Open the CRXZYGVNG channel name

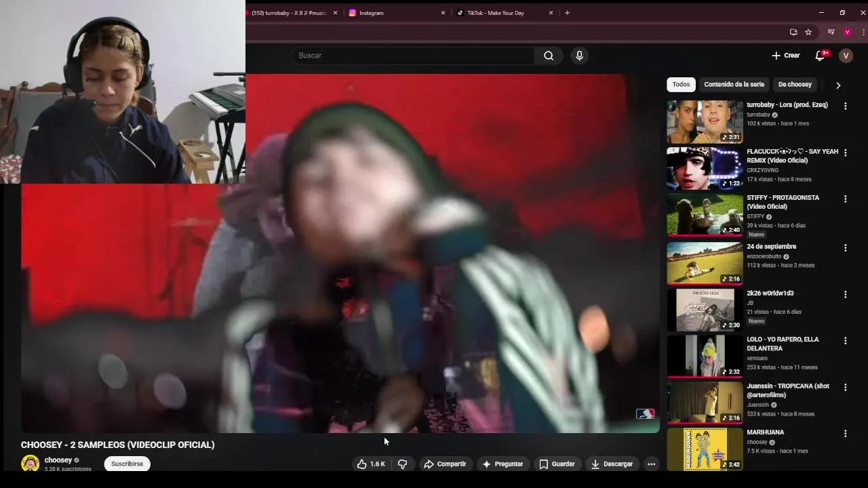point(763,170)
